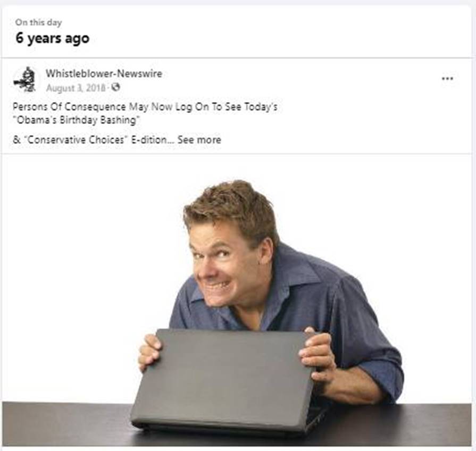The height and width of the screenshot is (451, 476).
Task: Open the Whistleblower-Newswire page name link
Action: [104, 73]
